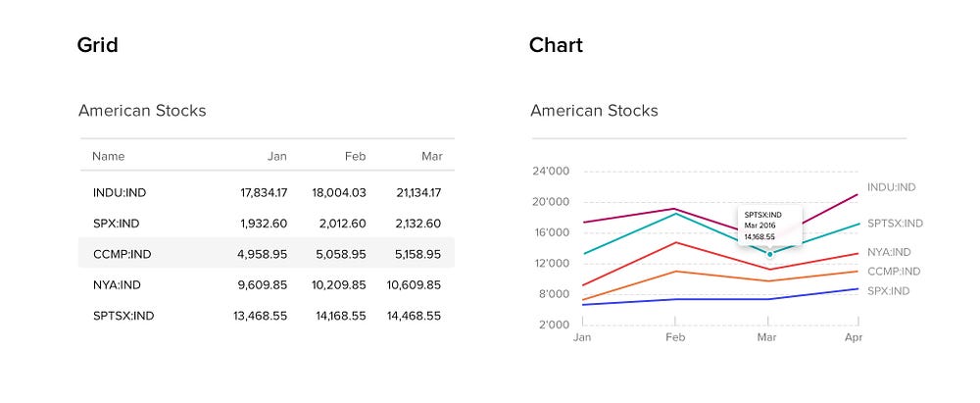
Task: Sort by the Jan column header
Action: tap(276, 156)
